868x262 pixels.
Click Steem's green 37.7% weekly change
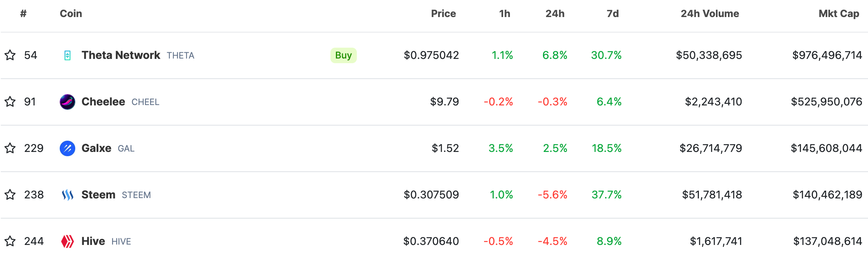608,195
